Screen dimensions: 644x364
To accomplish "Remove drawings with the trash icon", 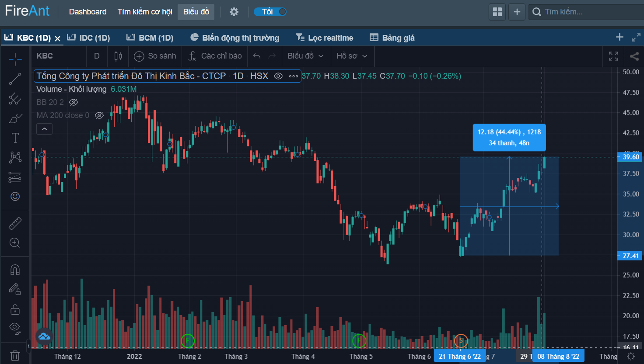I will coord(15,356).
